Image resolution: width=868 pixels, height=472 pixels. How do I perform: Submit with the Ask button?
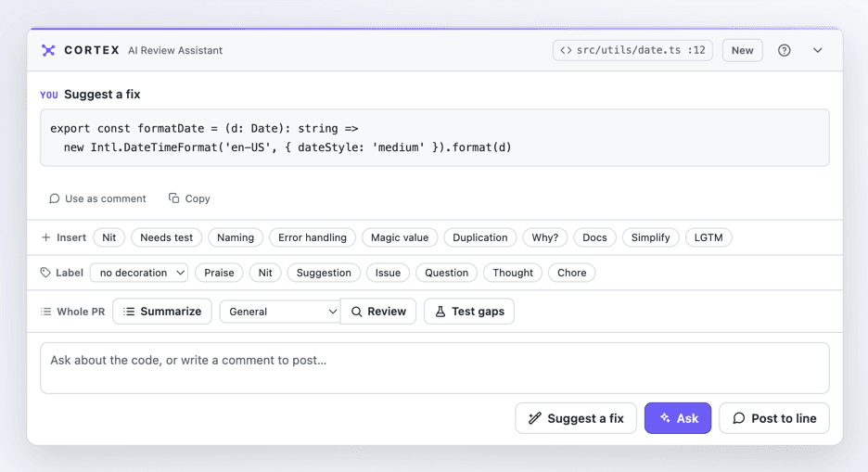click(x=678, y=418)
